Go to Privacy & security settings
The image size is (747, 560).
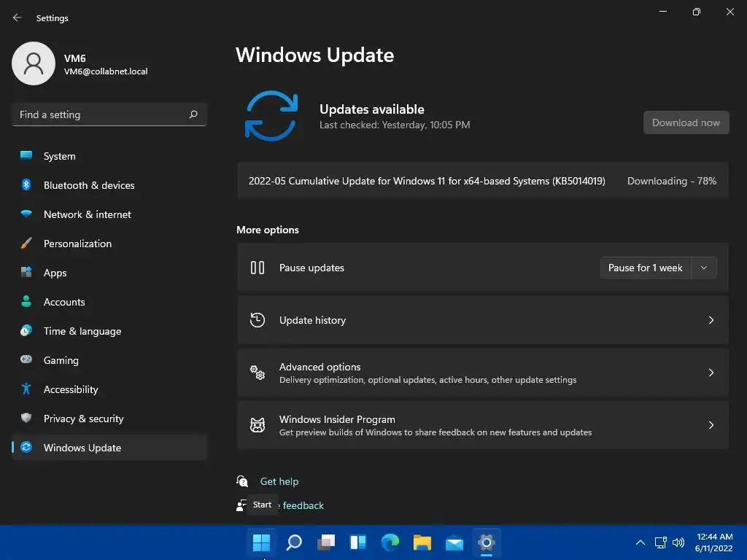pos(109,418)
